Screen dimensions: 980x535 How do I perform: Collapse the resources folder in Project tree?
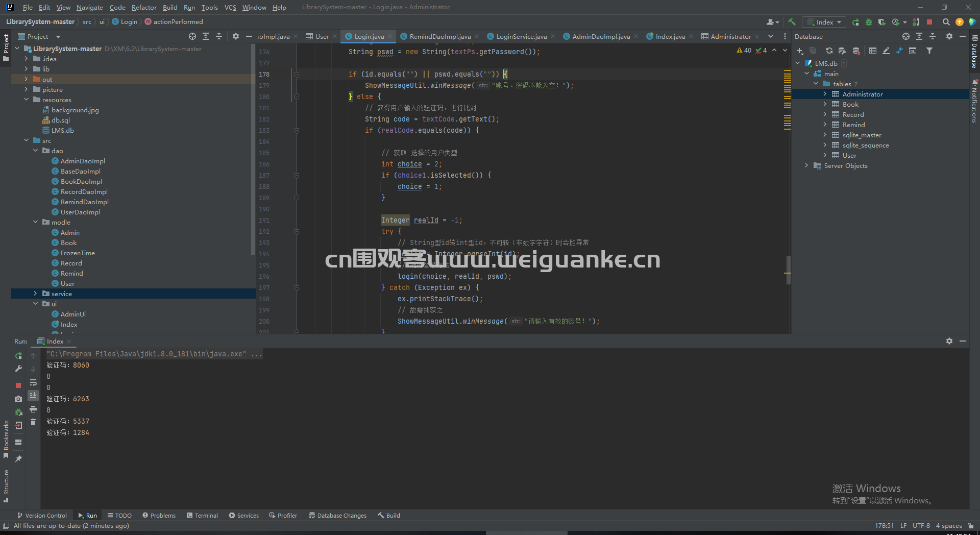pos(26,100)
